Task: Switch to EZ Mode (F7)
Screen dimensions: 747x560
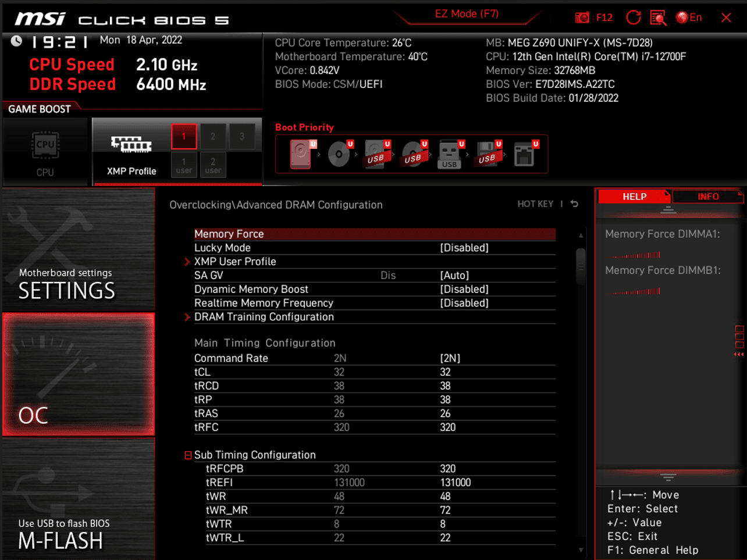Action: pyautogui.click(x=467, y=14)
